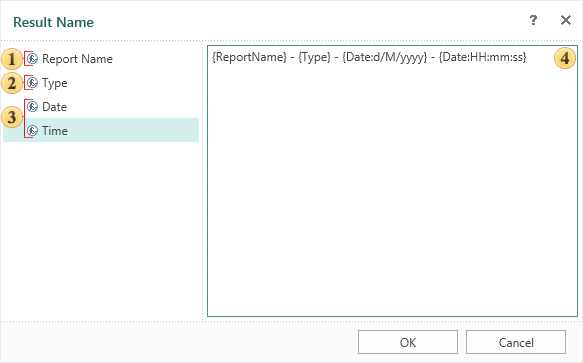The image size is (583, 363).
Task: Select the Date item label
Action: click(x=55, y=107)
